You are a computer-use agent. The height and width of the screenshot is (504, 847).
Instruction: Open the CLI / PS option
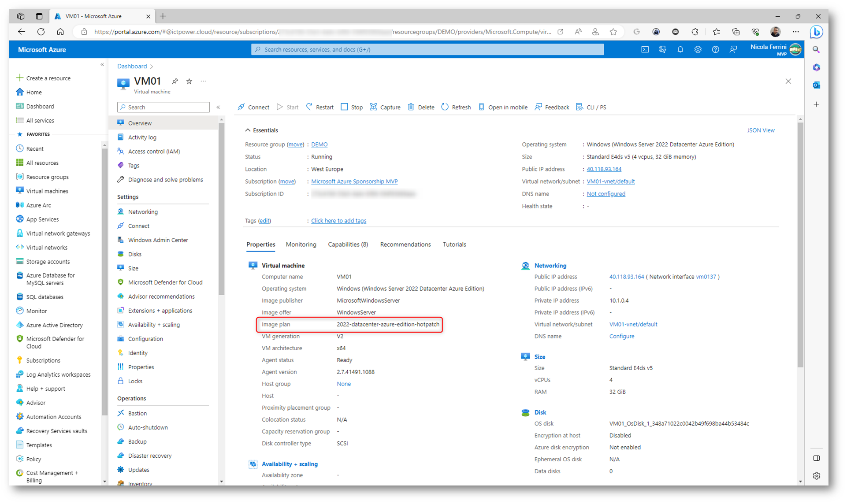tap(591, 107)
